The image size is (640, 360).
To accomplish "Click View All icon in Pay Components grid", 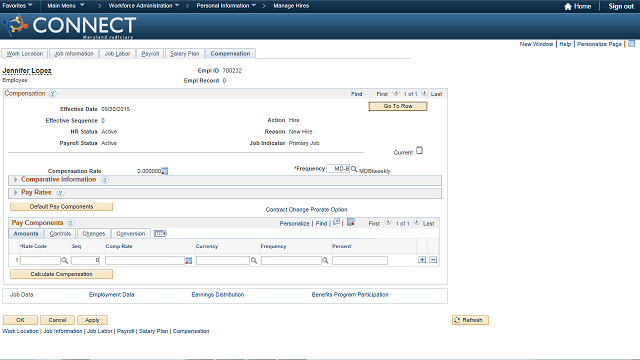I will click(336, 222).
